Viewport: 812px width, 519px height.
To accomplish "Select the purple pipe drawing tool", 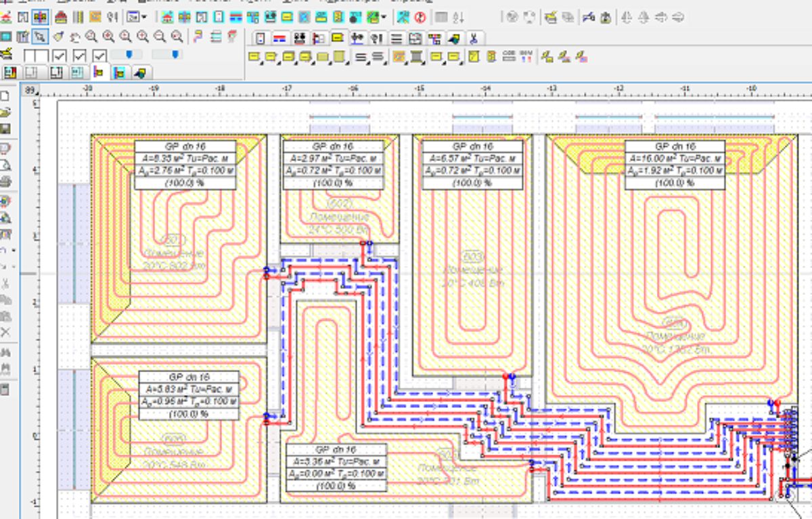I will point(198,36).
